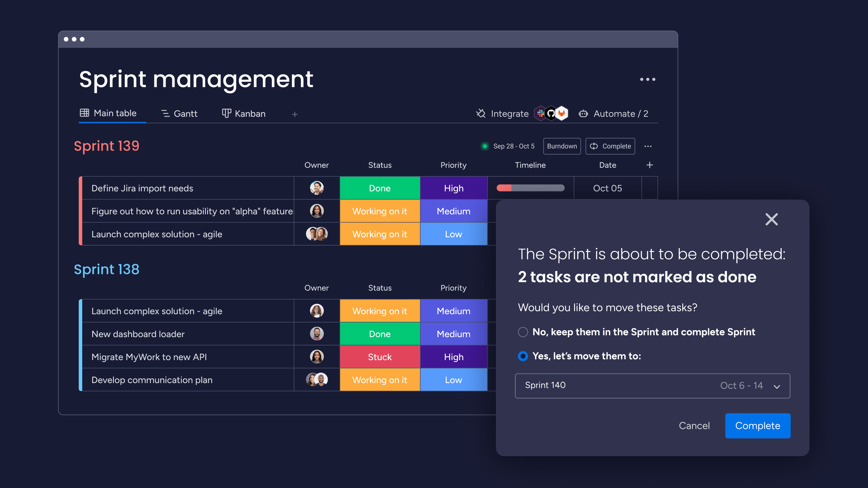
Task: Click Cancel to dismiss the dialog
Action: click(693, 425)
